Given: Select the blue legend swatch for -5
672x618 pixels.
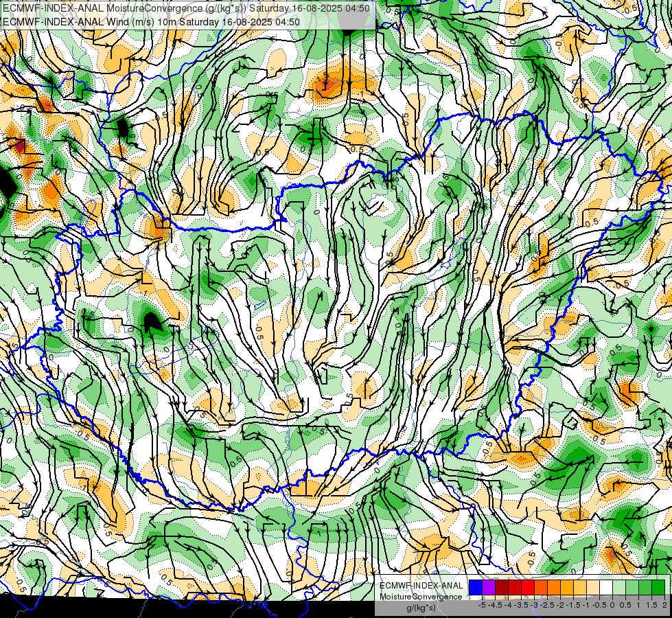Looking at the screenshot, I should tap(476, 588).
